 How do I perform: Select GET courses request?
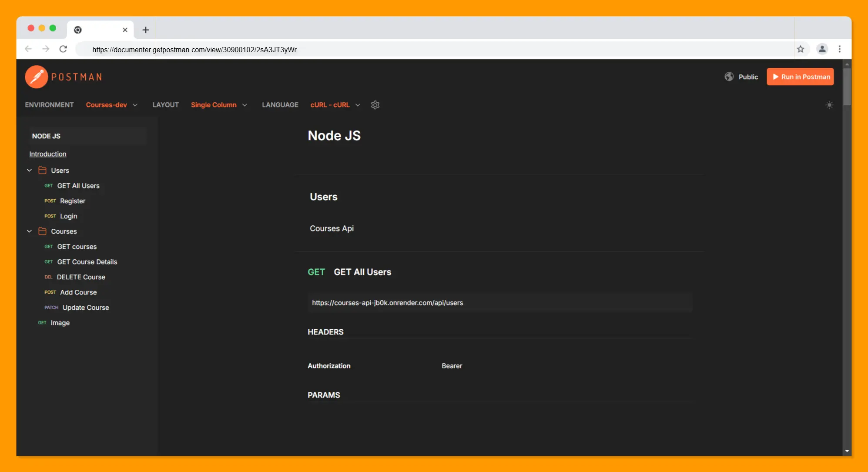(77, 247)
